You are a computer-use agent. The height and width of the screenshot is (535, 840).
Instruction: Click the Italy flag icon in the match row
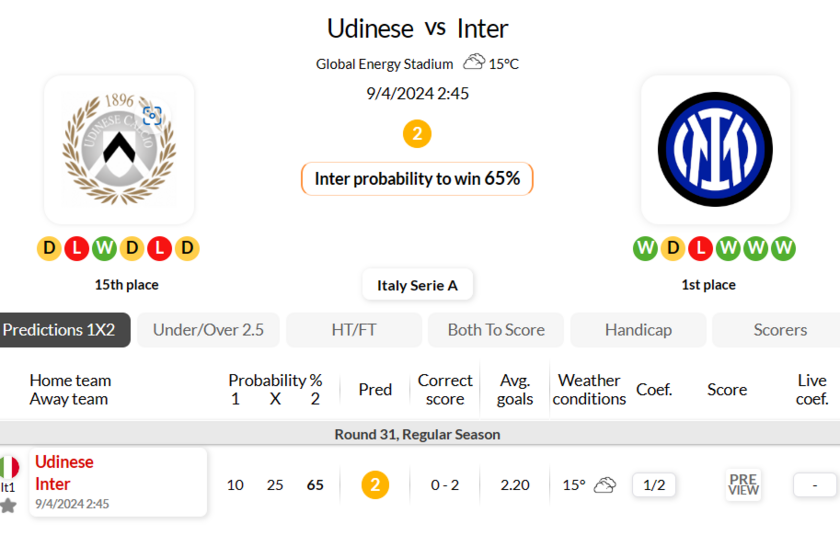(x=9, y=467)
